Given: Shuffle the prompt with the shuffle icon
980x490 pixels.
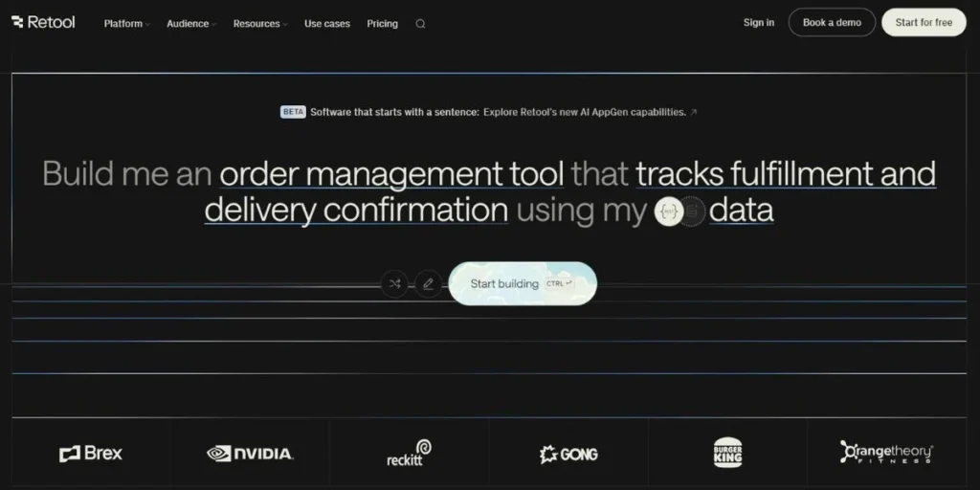Looking at the screenshot, I should (394, 283).
